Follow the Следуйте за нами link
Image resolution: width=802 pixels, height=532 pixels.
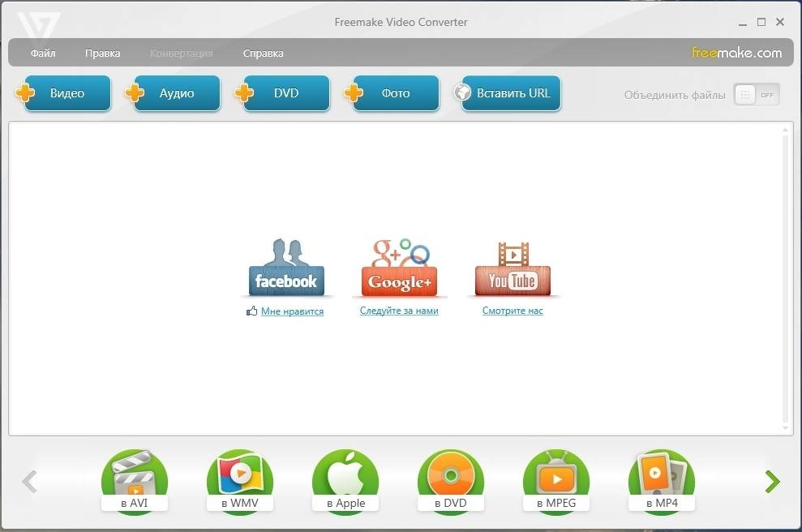coord(399,311)
